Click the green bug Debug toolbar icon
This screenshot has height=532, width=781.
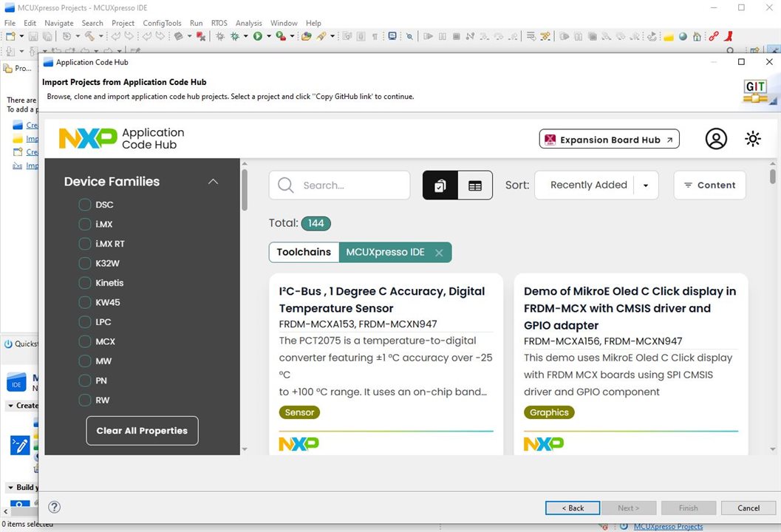pyautogui.click(x=235, y=36)
